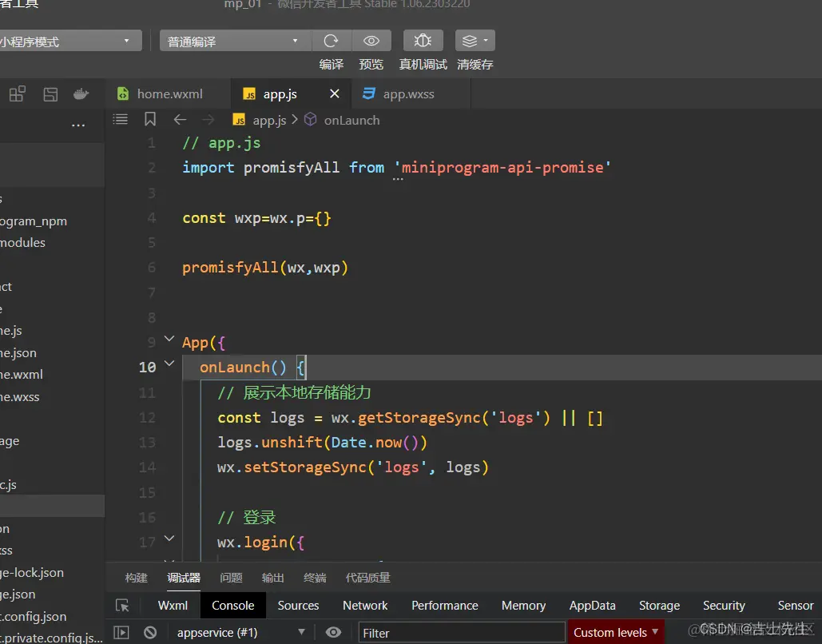Image resolution: width=822 pixels, height=644 pixels.
Task: Navigate forward with the right arrow
Action: (208, 120)
